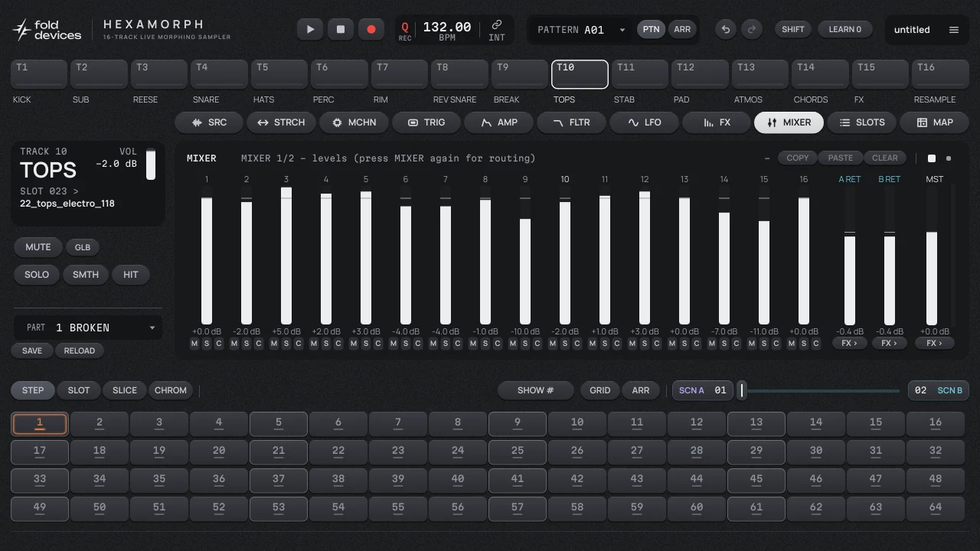The image size is (980, 551).
Task: Open the PART 1 BROKEN dropdown
Action: [88, 328]
